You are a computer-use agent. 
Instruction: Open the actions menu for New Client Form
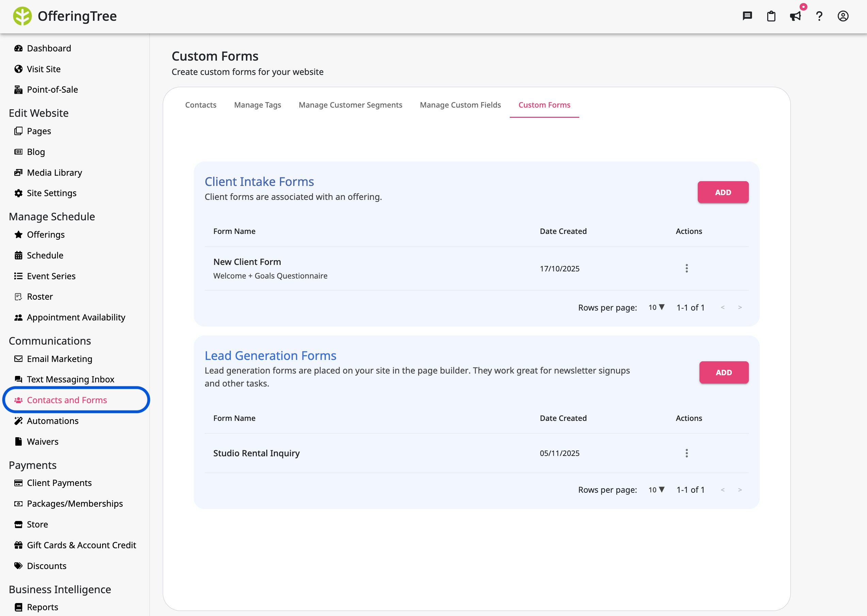(x=687, y=268)
